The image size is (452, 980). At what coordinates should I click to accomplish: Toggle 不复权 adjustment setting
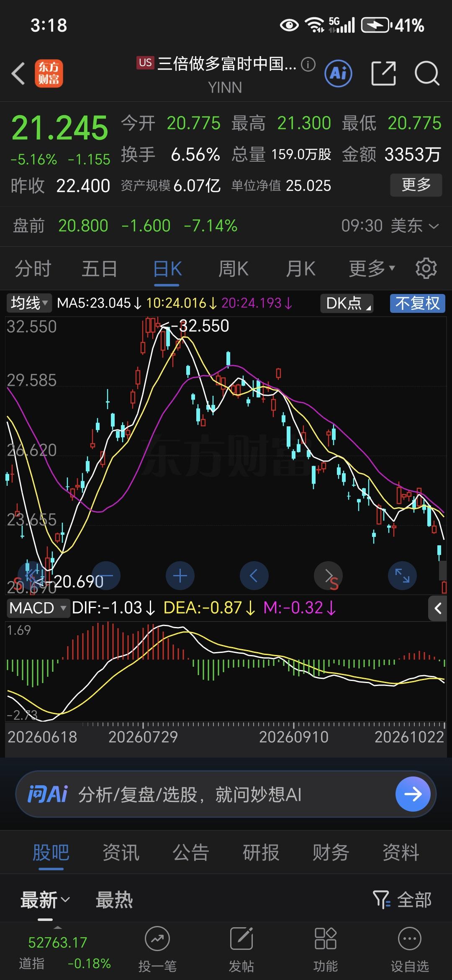[x=417, y=303]
